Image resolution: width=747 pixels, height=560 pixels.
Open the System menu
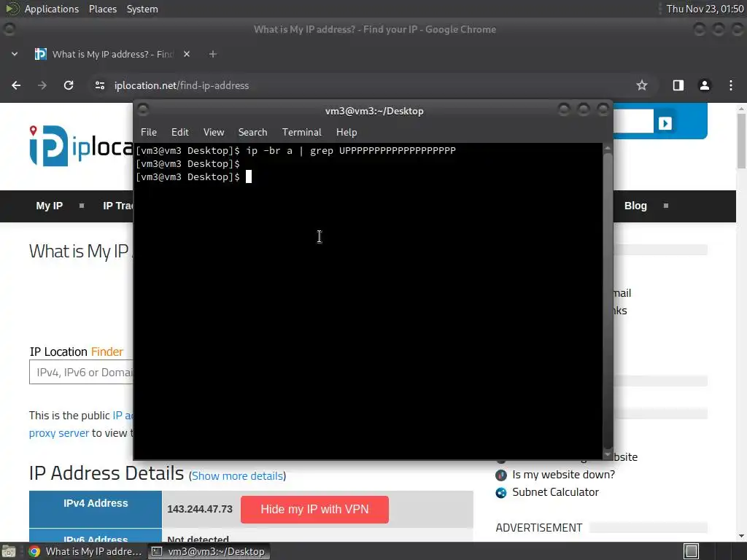point(142,9)
